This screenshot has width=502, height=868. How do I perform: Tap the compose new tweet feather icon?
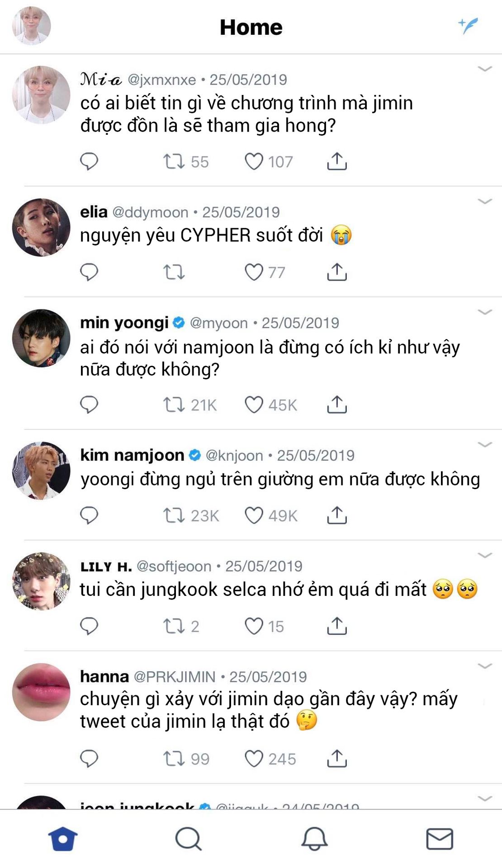click(468, 26)
